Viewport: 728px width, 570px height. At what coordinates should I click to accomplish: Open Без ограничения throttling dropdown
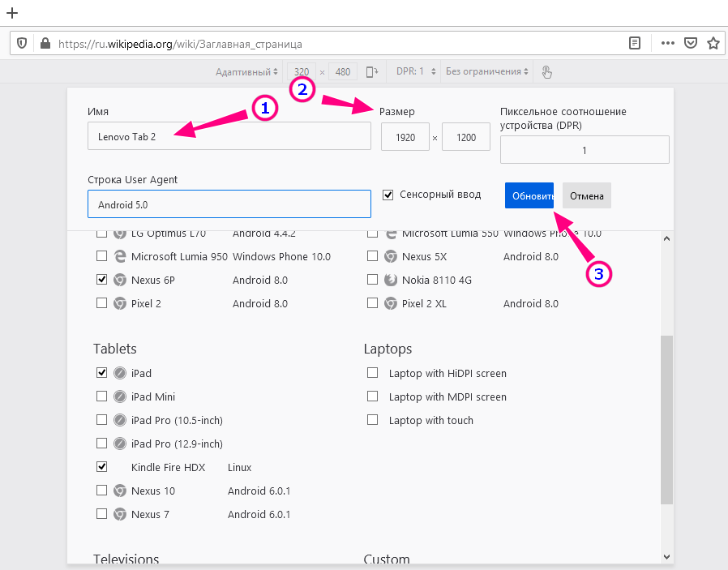click(487, 71)
